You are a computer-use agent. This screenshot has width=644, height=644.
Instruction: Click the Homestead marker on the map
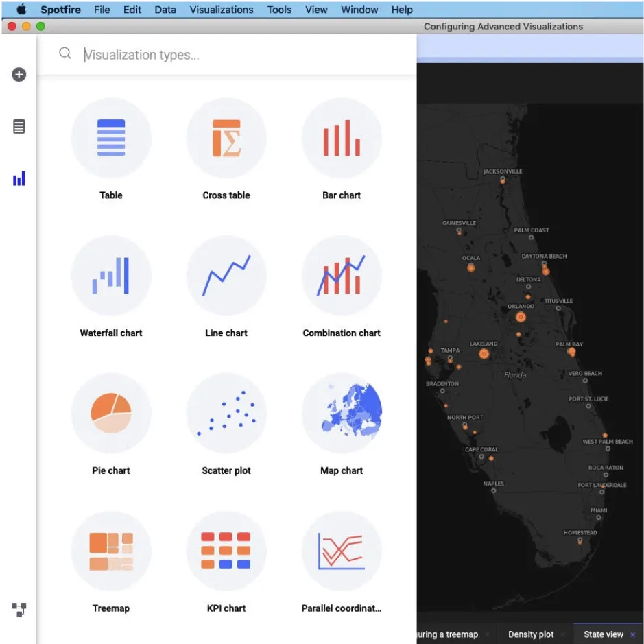coord(580,540)
